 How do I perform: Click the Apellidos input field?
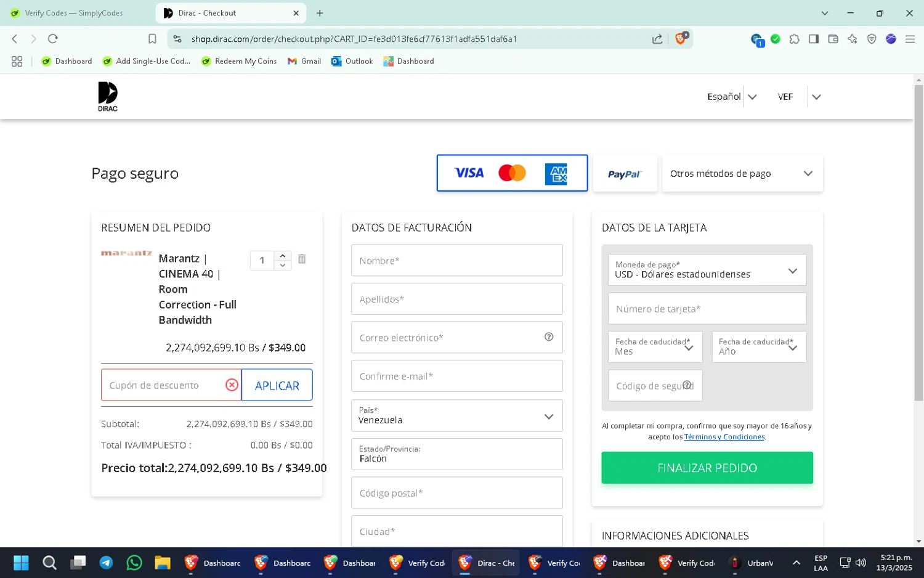pyautogui.click(x=457, y=299)
